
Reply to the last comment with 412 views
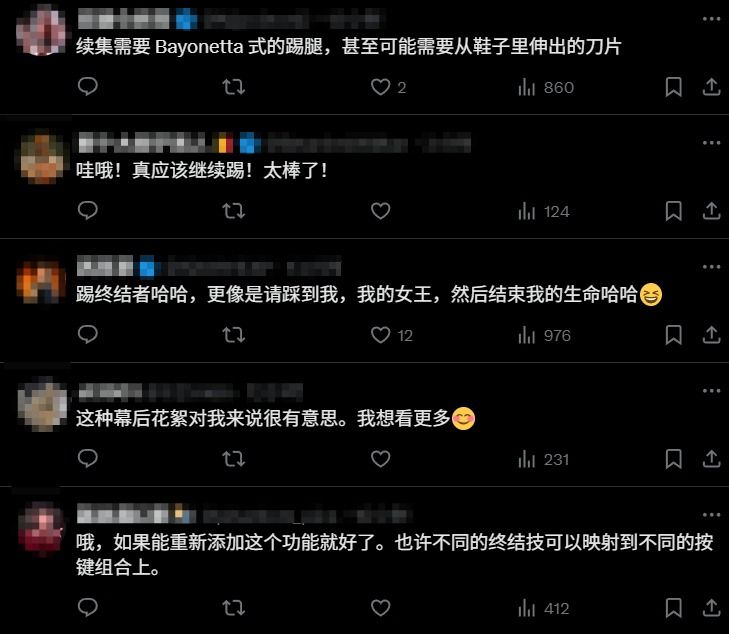point(87,608)
